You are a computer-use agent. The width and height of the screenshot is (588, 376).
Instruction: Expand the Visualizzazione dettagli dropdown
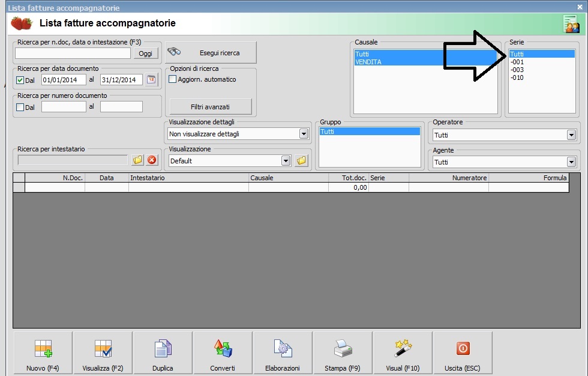[x=304, y=133]
